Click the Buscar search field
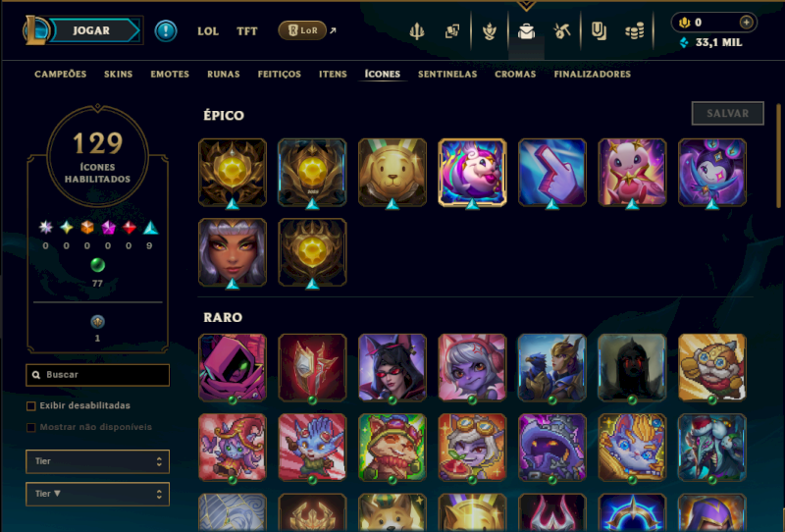785x532 pixels. pyautogui.click(x=97, y=375)
